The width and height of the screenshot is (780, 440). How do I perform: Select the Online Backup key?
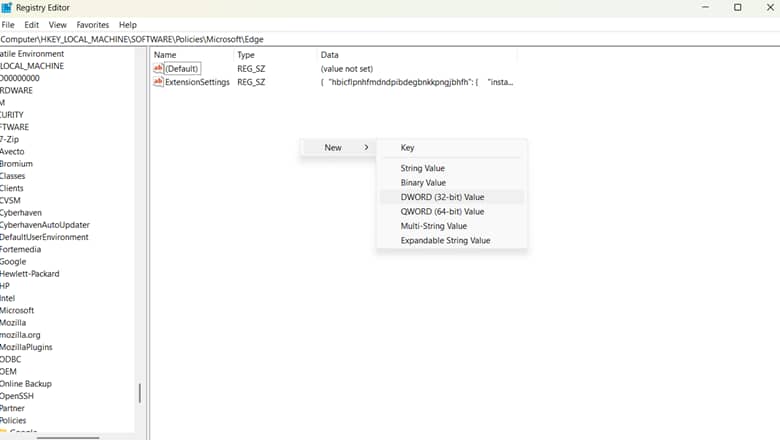click(x=26, y=384)
